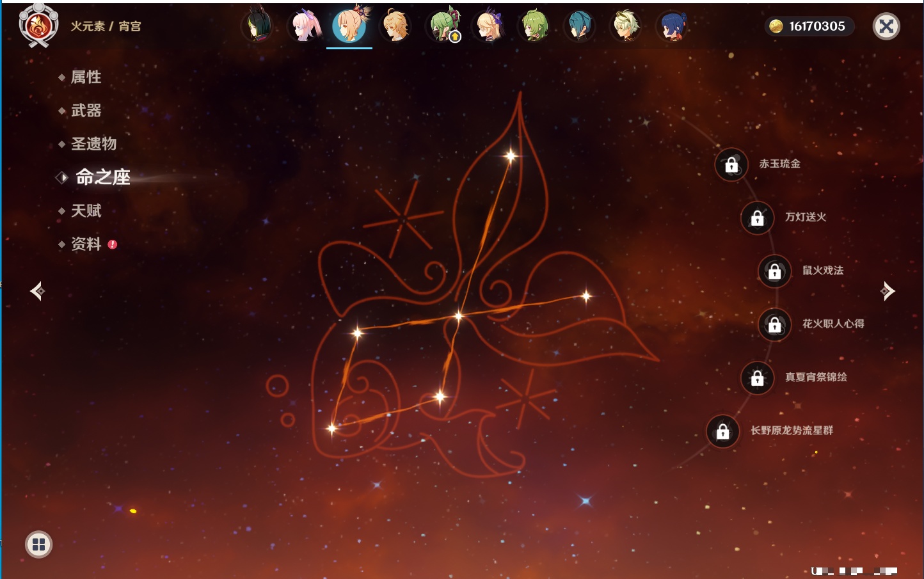Select the blonde character with purple bow portrait
The image size is (924, 579).
coord(488,26)
